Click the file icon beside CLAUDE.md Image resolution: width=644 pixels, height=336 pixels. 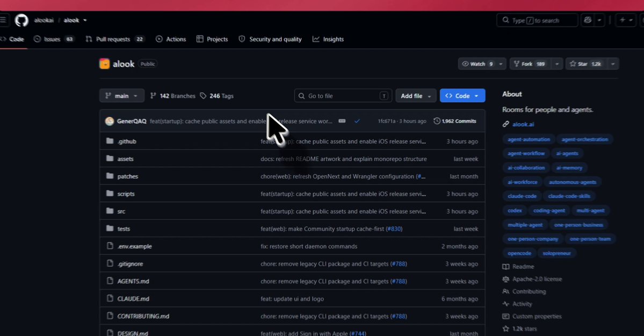click(110, 298)
